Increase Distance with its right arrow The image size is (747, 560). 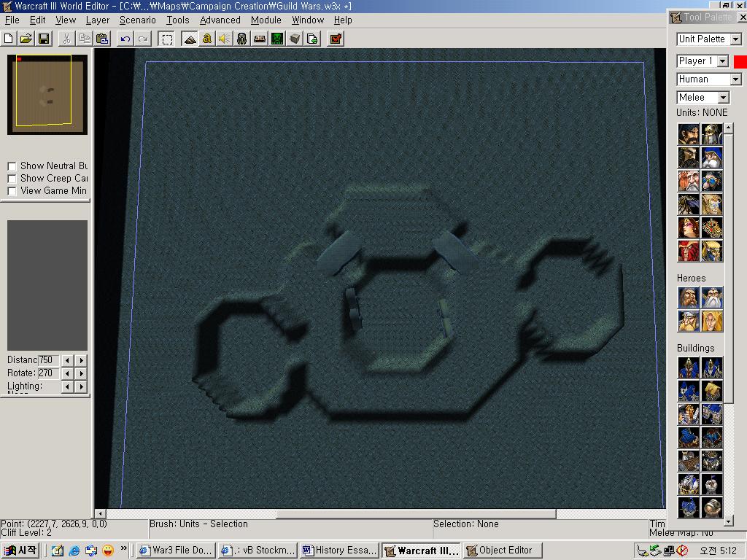[x=81, y=360]
